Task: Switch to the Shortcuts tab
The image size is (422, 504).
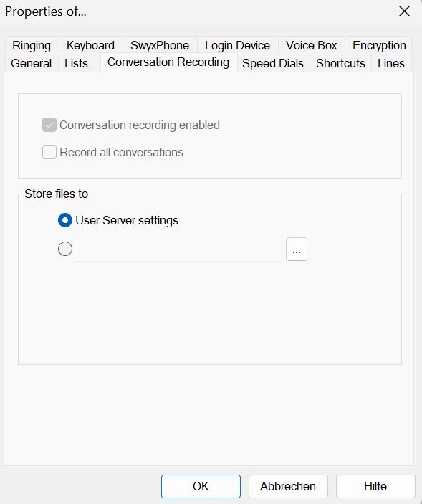Action: point(340,63)
